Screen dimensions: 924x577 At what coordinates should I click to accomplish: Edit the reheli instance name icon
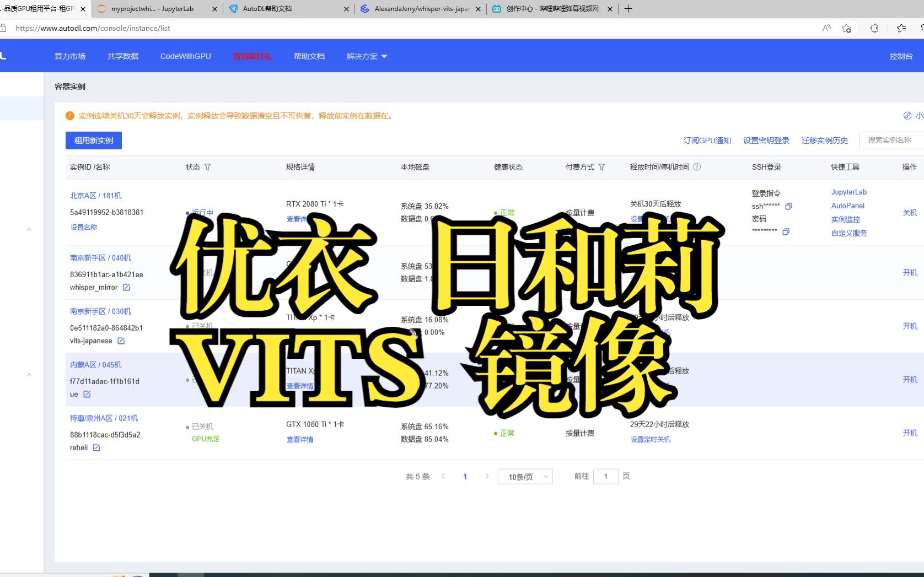tap(96, 447)
